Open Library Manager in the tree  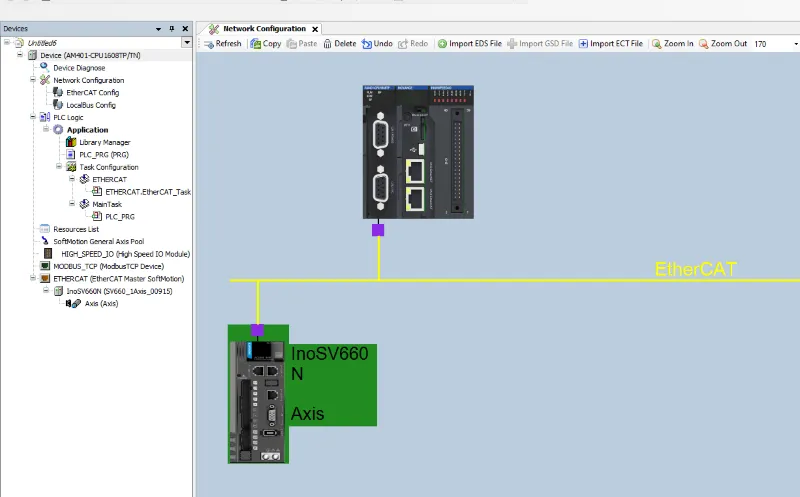[104, 142]
